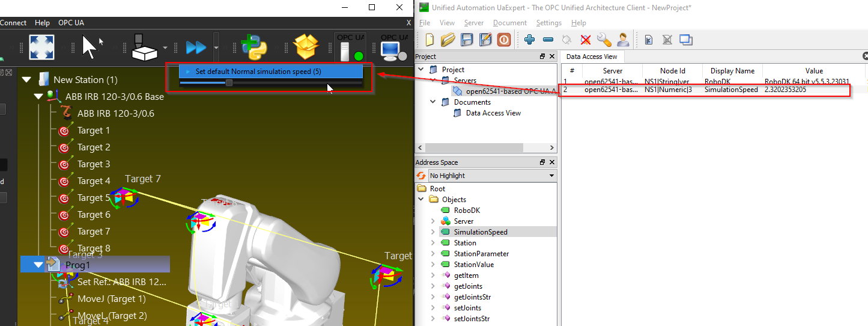Click the Add Document page icon
The image size is (868, 326).
[x=649, y=40]
